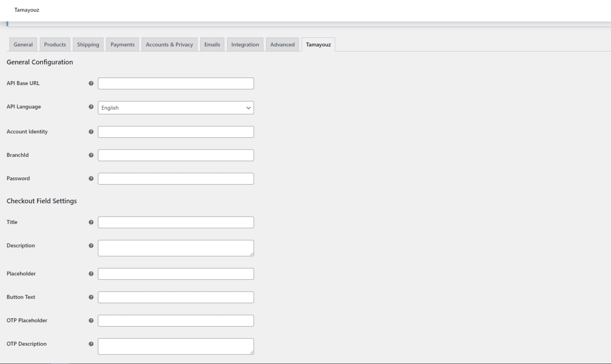This screenshot has height=364, width=611.
Task: Click help icon beside Placeholder field
Action: coord(91,274)
